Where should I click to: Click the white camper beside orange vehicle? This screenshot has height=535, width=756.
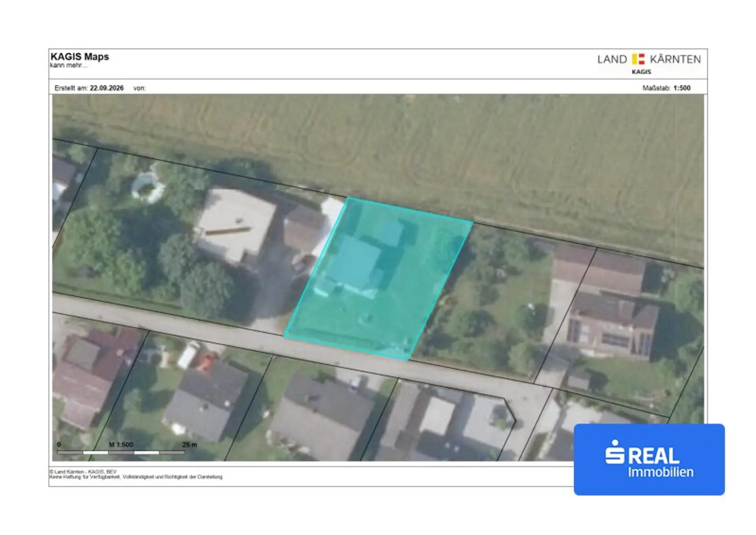tap(189, 354)
